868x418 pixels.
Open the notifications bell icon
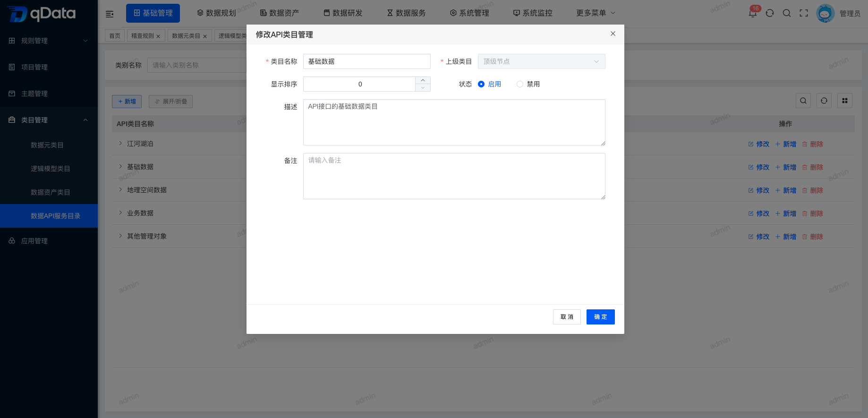[753, 13]
